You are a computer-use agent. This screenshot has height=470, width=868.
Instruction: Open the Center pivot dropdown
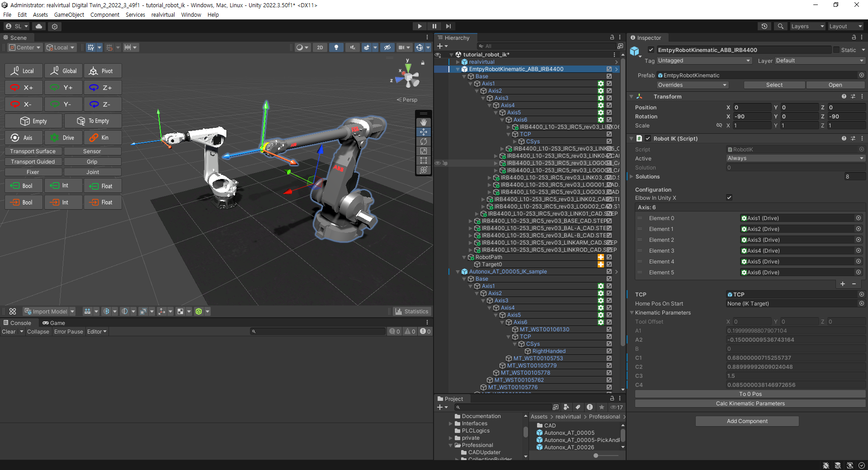coord(25,47)
